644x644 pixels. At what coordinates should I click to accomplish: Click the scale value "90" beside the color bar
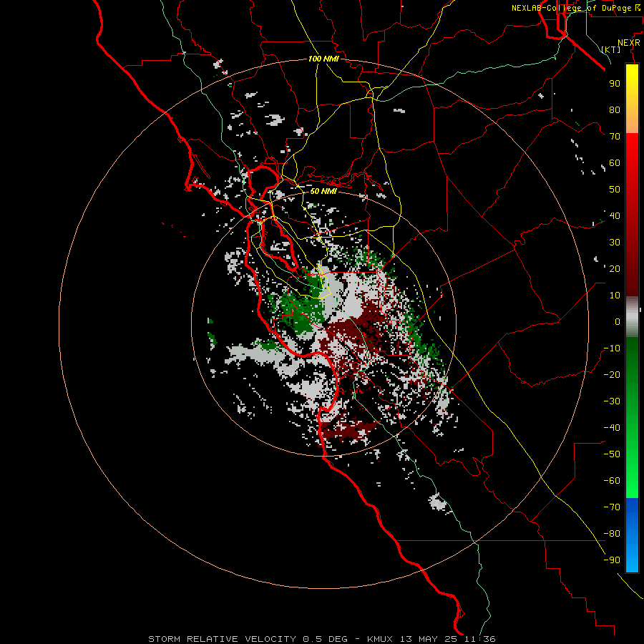click(615, 84)
